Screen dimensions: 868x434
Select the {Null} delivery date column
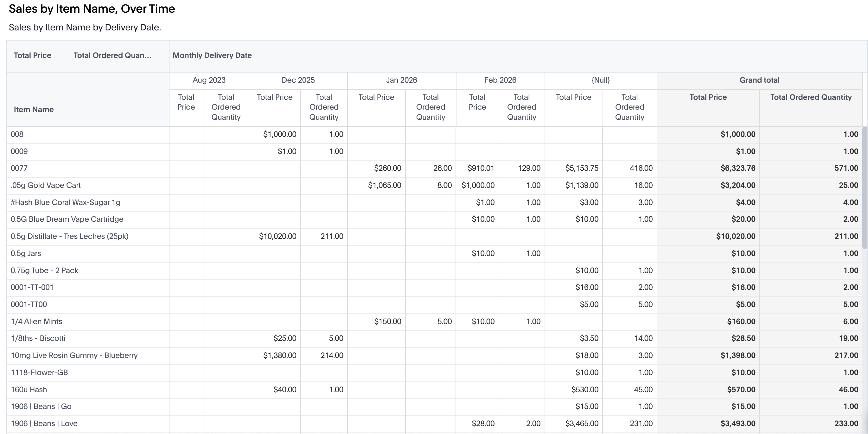coord(600,80)
